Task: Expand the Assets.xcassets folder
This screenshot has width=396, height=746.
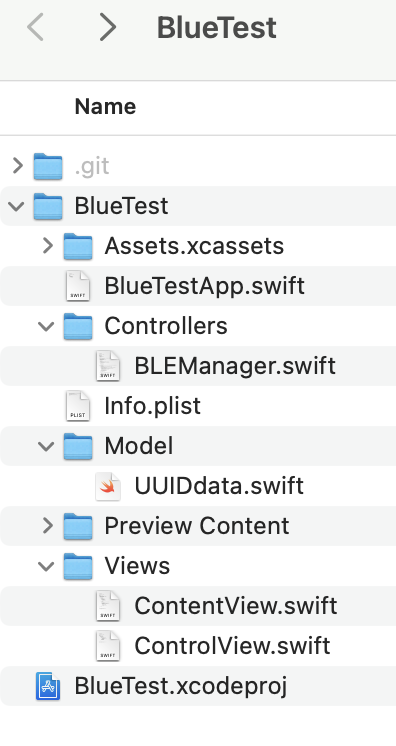Action: pos(48,245)
